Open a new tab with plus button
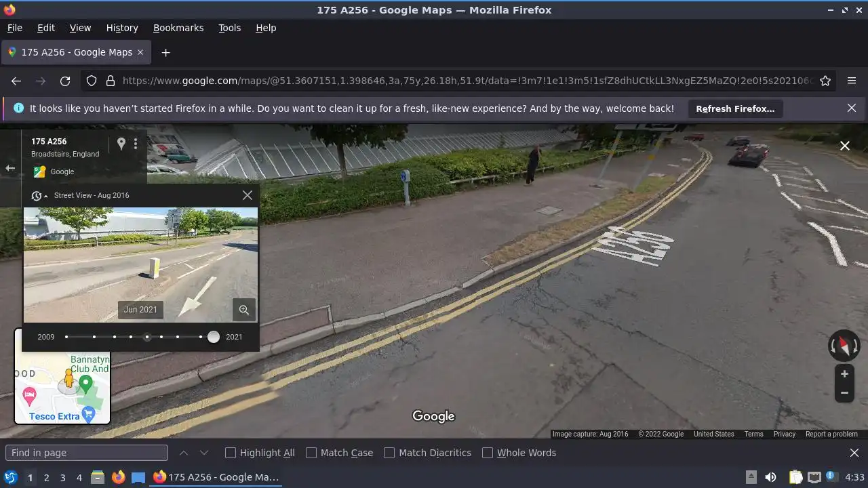This screenshot has width=868, height=488. (x=165, y=52)
